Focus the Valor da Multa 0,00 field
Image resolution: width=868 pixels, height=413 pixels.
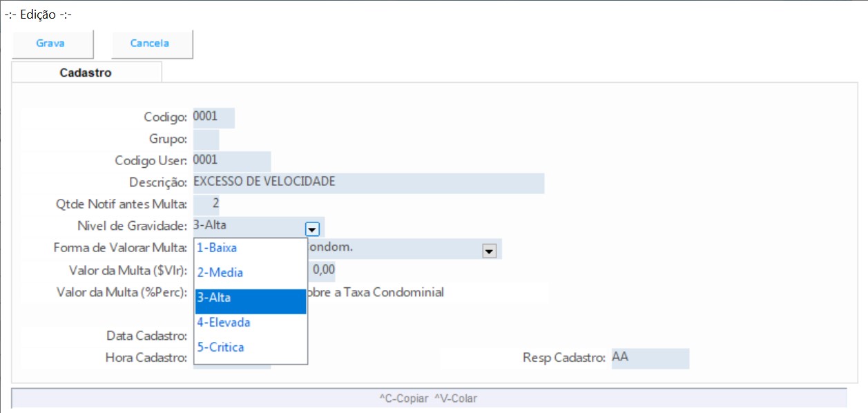point(323,269)
